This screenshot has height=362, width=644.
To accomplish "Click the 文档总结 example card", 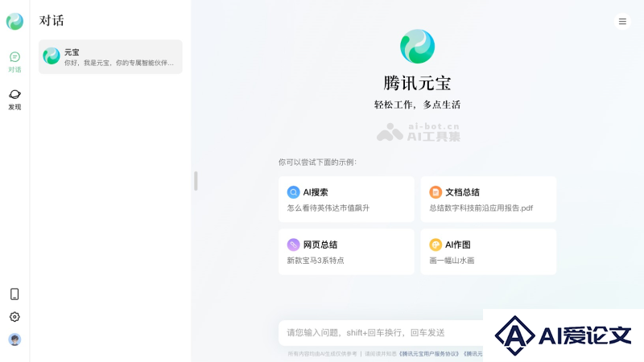I will coord(489,200).
